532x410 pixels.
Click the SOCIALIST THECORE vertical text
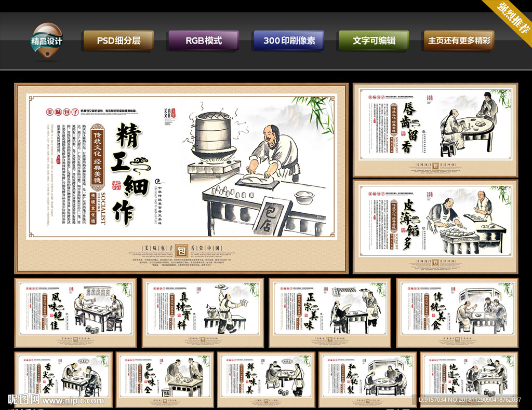point(101,208)
